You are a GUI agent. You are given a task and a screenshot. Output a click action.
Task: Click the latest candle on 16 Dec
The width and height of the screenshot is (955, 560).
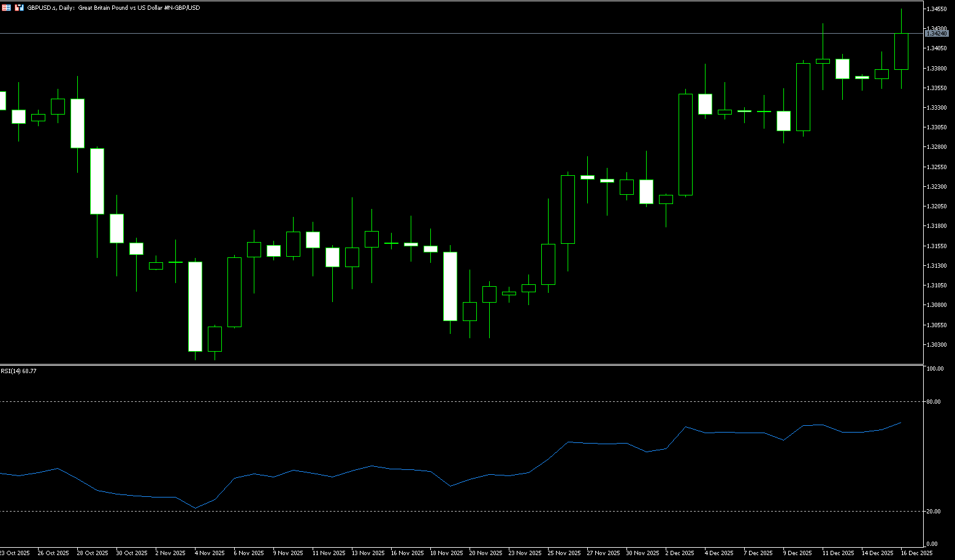point(901,51)
